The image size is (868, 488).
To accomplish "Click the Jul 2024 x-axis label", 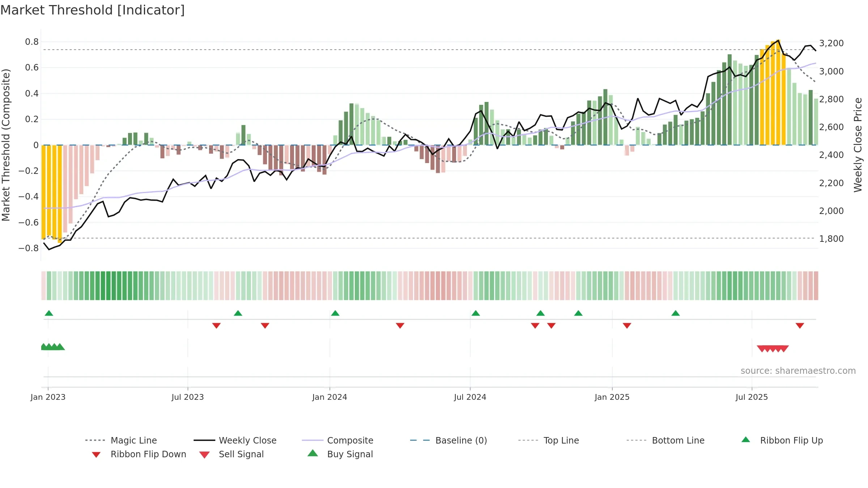I will (470, 397).
